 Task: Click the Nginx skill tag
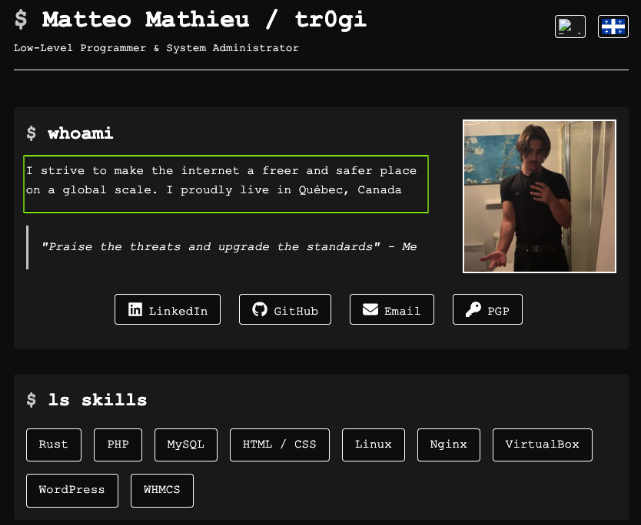click(448, 445)
